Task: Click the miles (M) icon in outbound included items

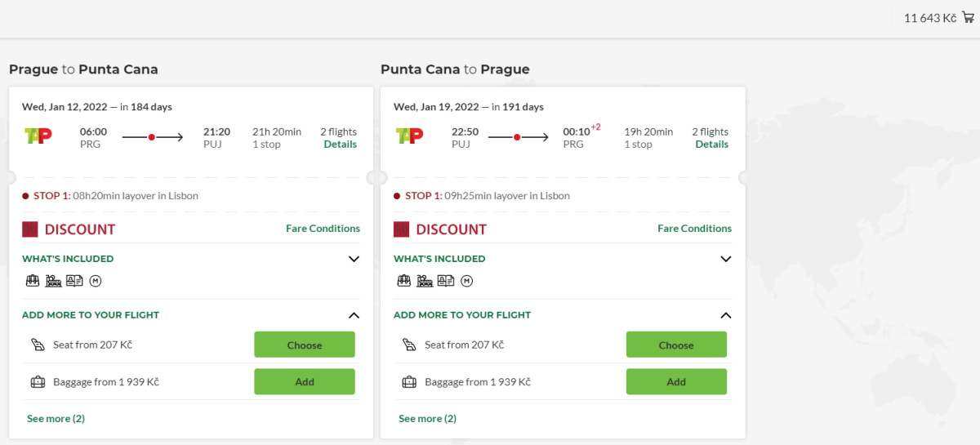Action: coord(95,281)
